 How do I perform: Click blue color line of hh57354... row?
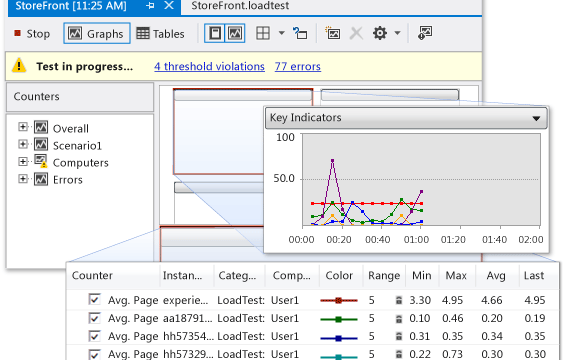338,338
